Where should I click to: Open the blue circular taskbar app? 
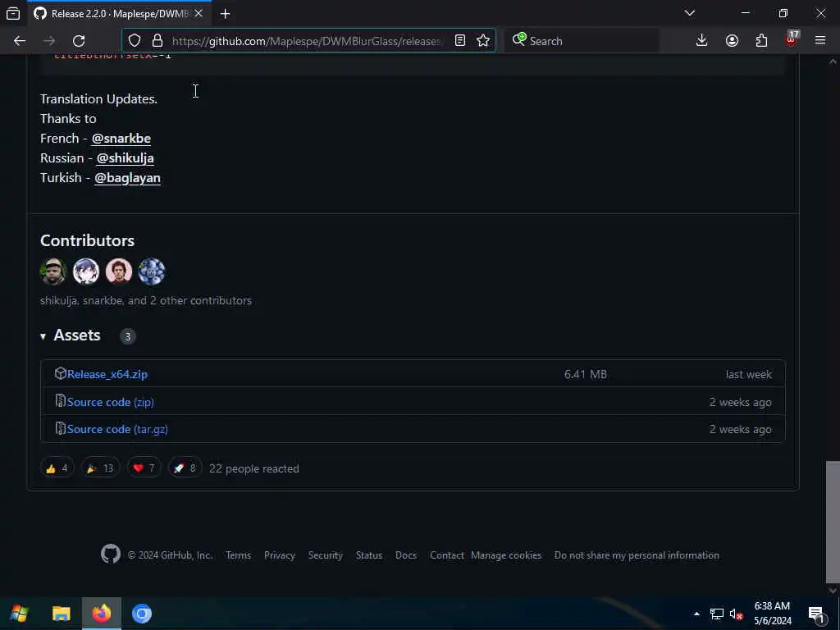[142, 614]
